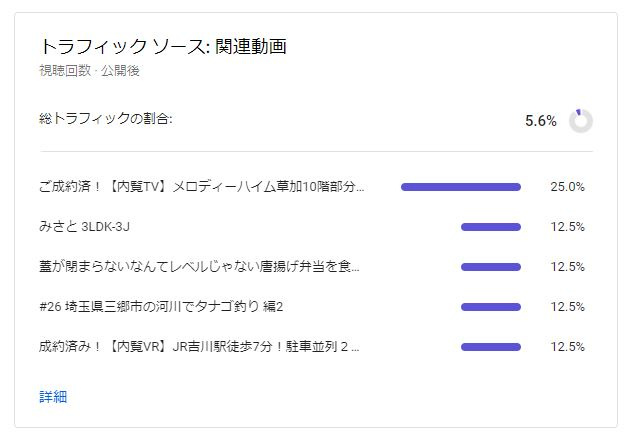
Task: Click the 5.6% total traffic value
Action: tap(541, 120)
